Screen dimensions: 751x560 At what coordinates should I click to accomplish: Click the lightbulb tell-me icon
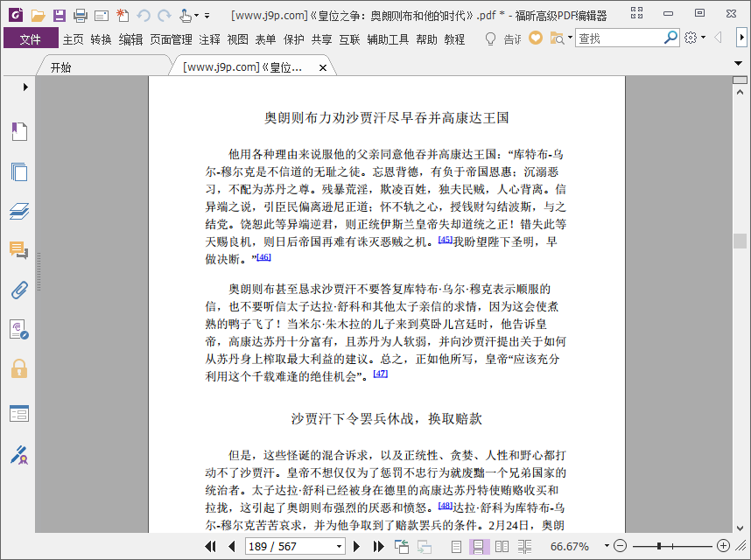click(490, 38)
